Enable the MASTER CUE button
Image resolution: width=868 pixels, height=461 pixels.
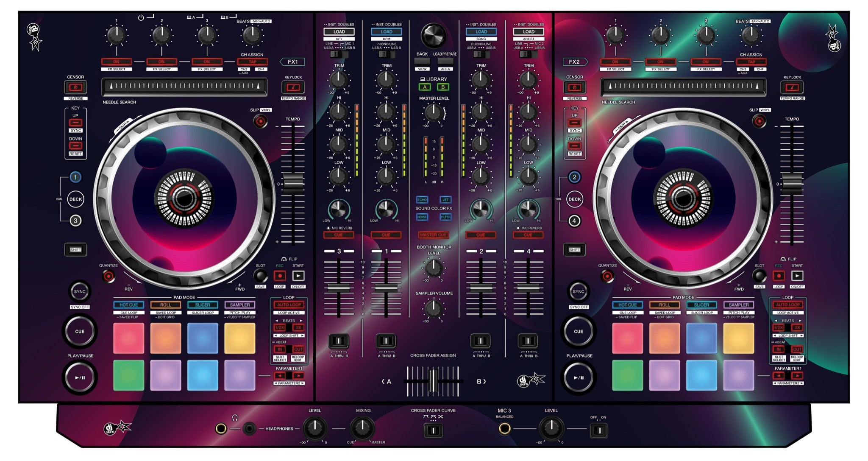pyautogui.click(x=434, y=235)
